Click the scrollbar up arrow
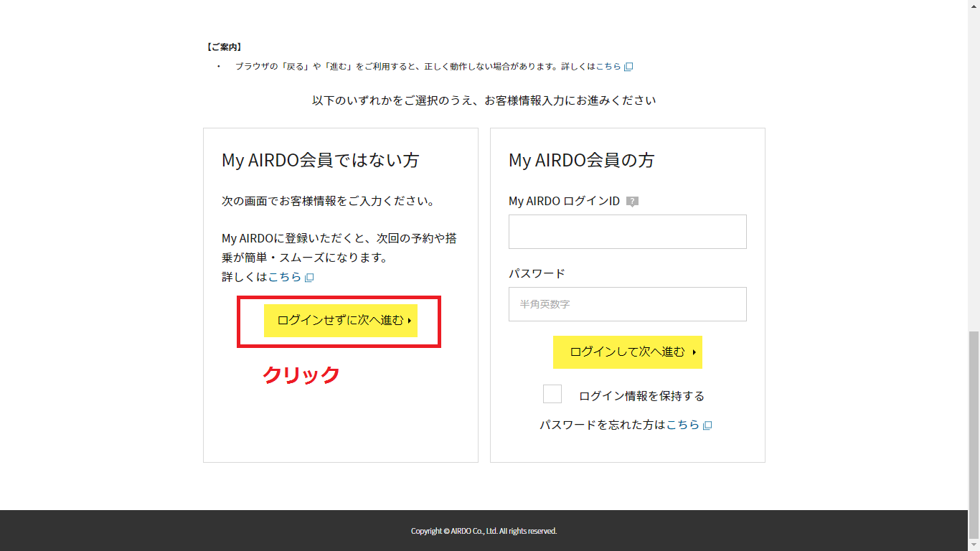 (974, 6)
